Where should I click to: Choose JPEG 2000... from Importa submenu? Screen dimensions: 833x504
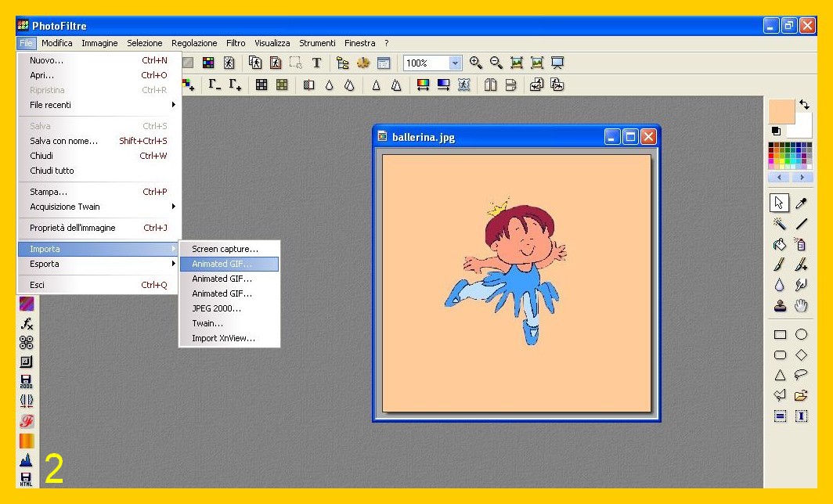[217, 308]
